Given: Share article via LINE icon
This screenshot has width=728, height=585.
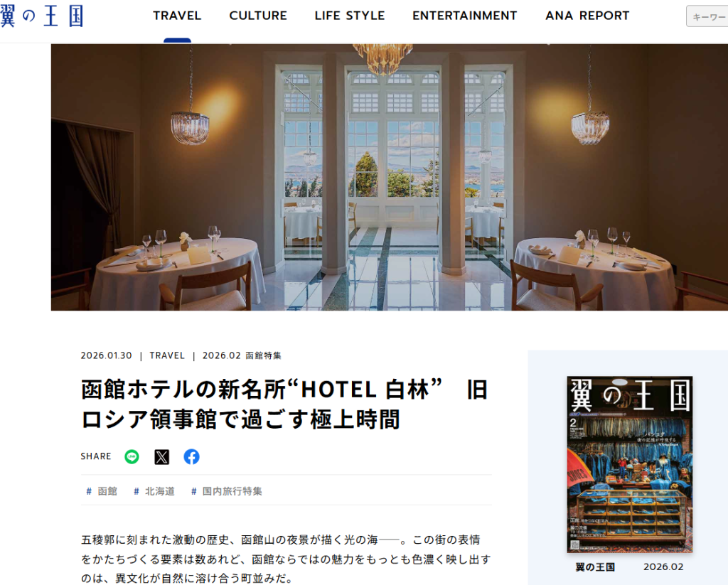Looking at the screenshot, I should [x=132, y=457].
